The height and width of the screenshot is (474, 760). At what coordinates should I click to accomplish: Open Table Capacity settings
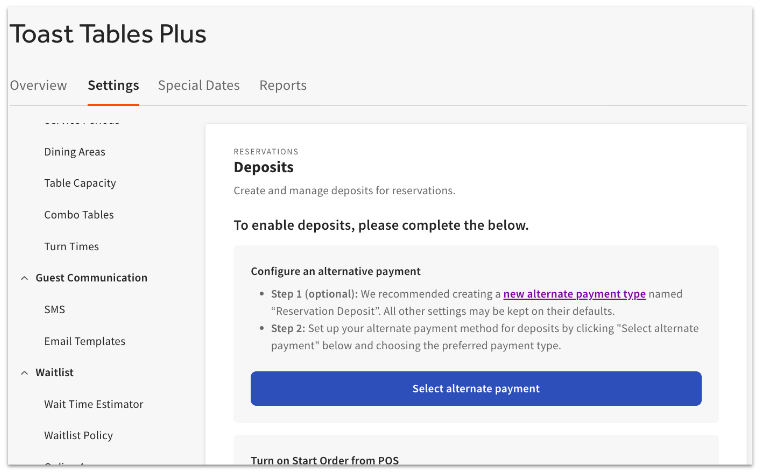[80, 184]
